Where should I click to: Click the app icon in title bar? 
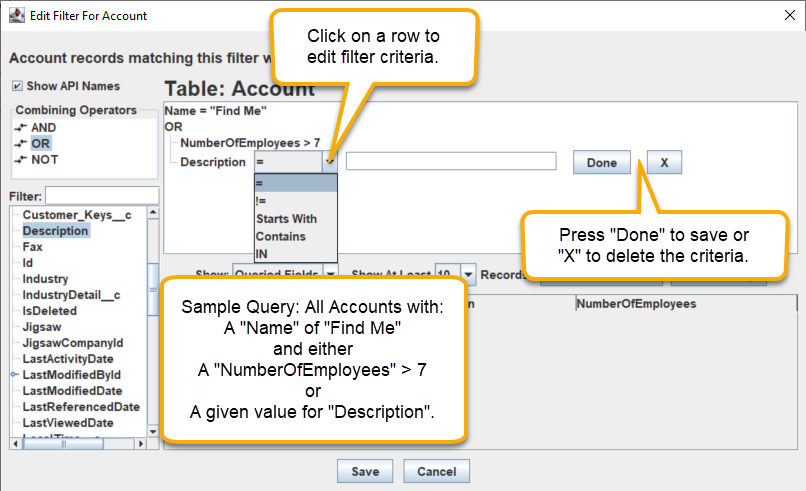[17, 15]
